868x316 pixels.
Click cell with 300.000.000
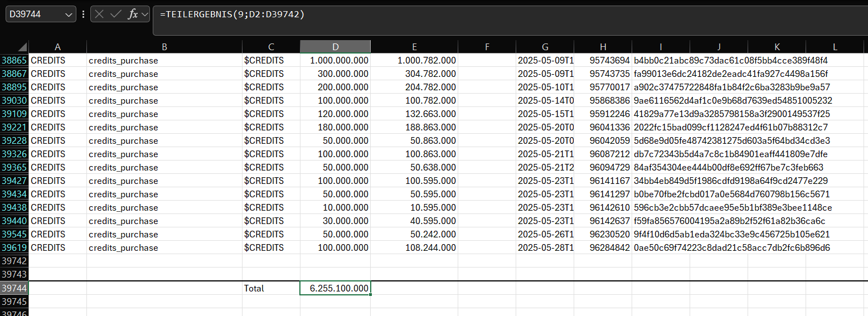[x=335, y=74]
